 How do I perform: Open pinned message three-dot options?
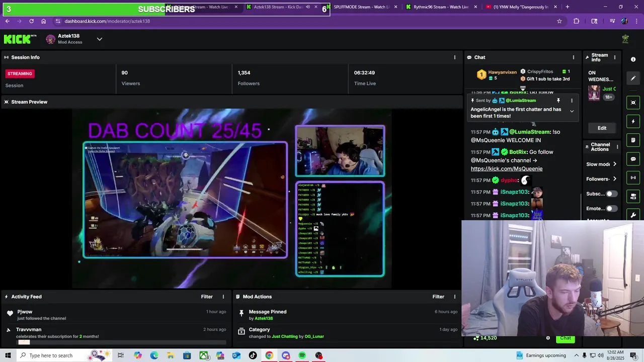pos(572,101)
